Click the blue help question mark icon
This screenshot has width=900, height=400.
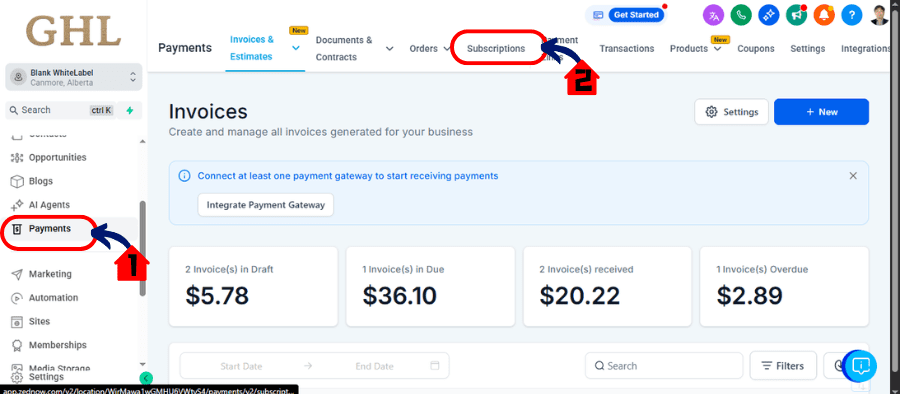pos(851,15)
